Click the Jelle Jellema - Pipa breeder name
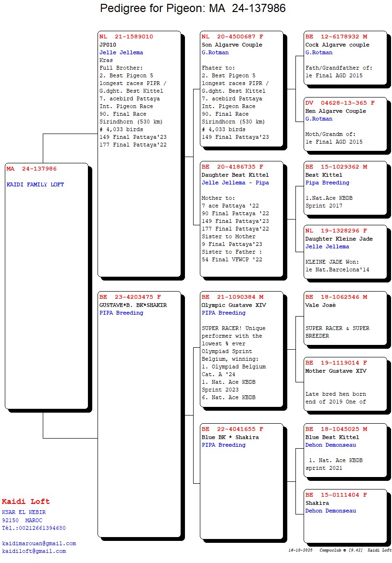 [235, 183]
